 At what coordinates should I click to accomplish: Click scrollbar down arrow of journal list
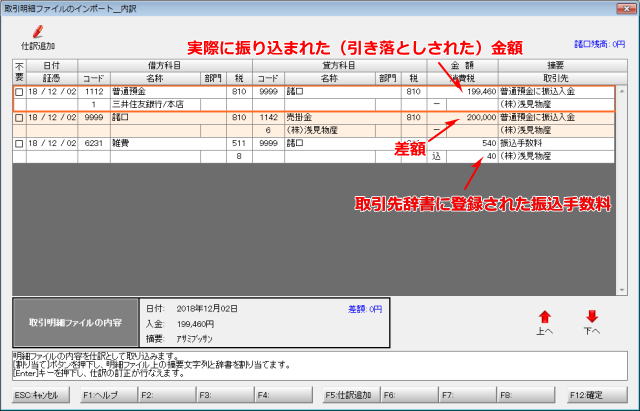622,290
